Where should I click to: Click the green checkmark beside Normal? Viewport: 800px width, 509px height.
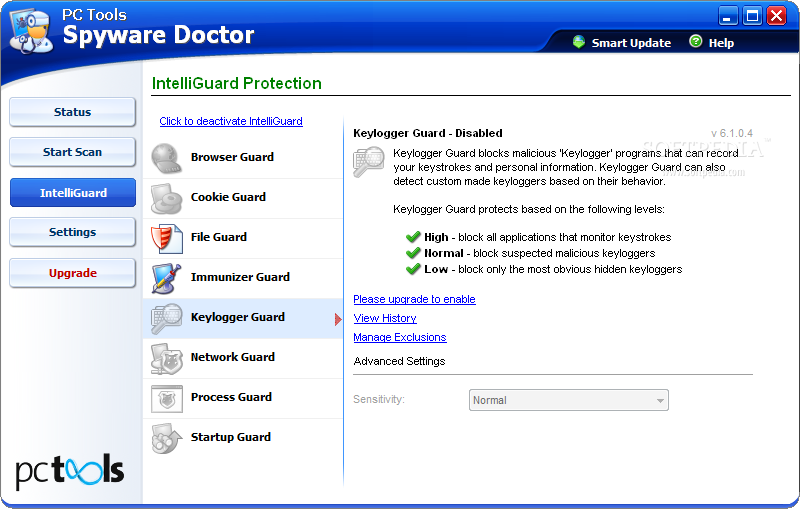point(413,252)
